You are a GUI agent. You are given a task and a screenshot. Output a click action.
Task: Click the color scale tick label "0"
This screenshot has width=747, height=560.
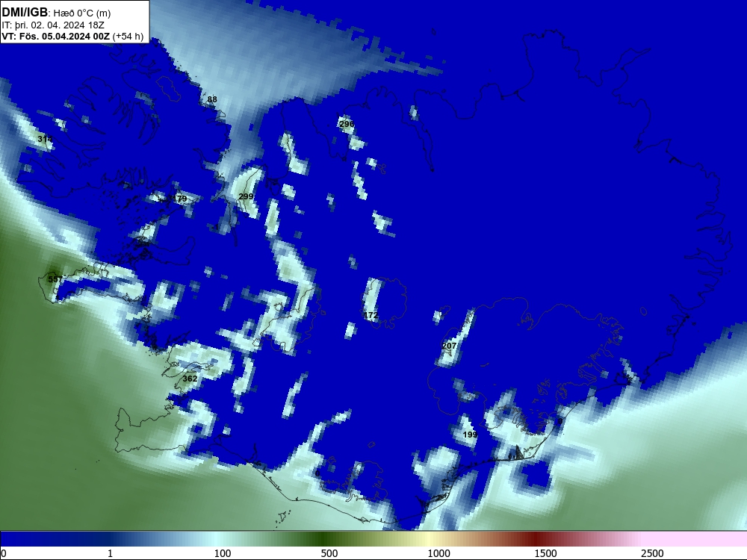(x=4, y=553)
